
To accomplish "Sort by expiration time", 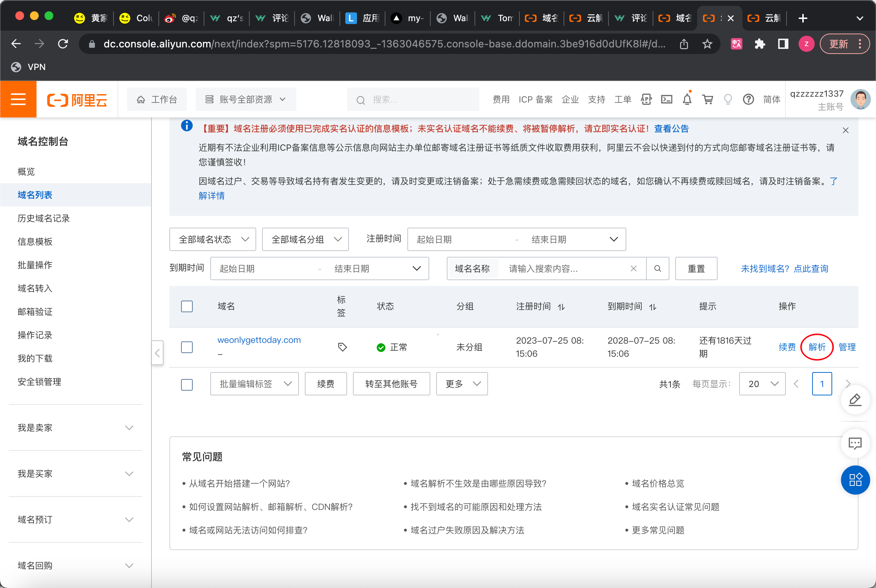I will click(x=653, y=307).
